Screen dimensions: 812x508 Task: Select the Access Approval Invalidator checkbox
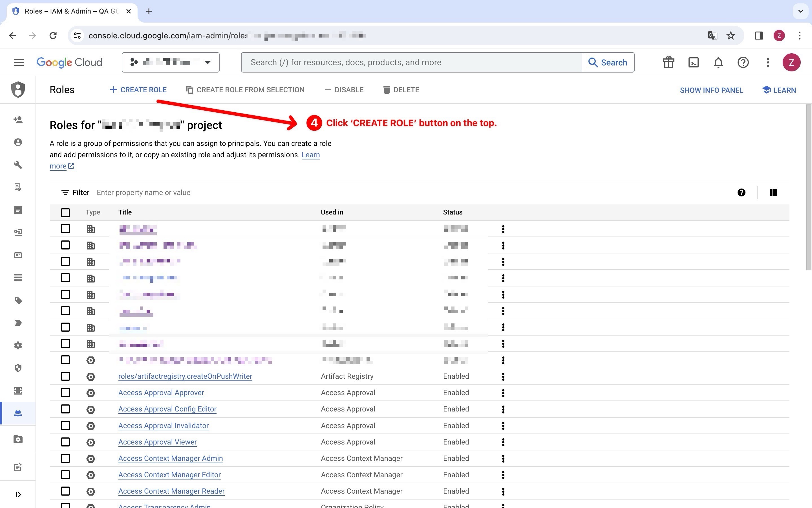point(65,426)
